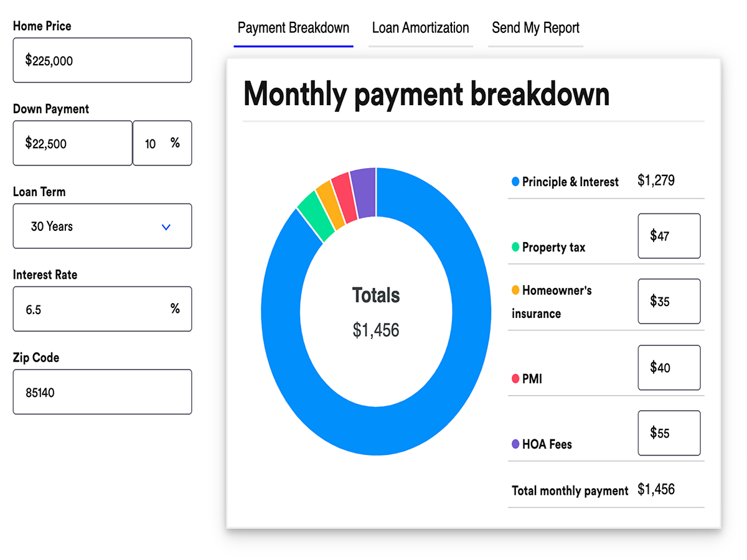Click the Zip Code field
Screen dimensions: 747x560
[102, 391]
